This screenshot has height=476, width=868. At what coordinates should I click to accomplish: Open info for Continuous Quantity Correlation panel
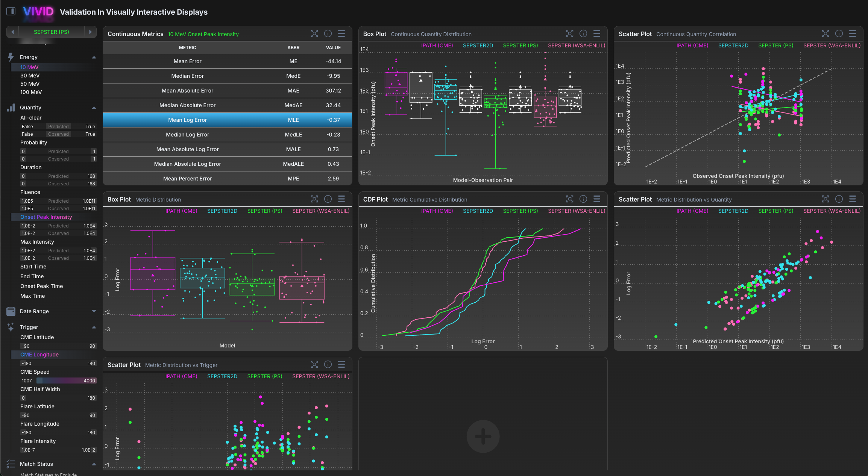[x=839, y=33]
